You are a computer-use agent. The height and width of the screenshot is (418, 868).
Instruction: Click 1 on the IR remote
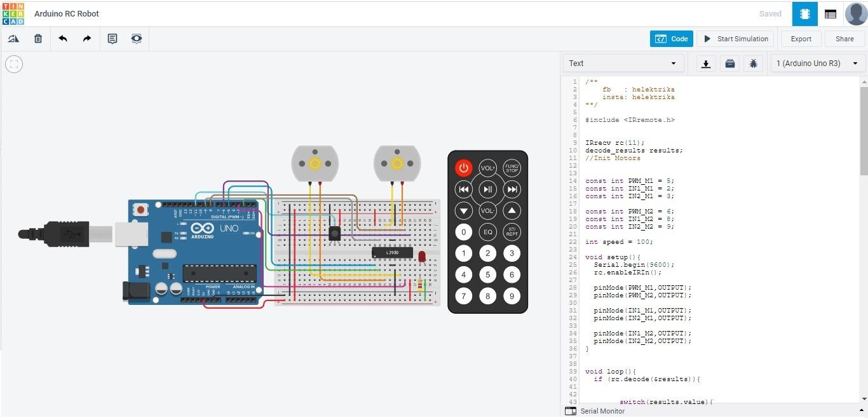pos(464,253)
